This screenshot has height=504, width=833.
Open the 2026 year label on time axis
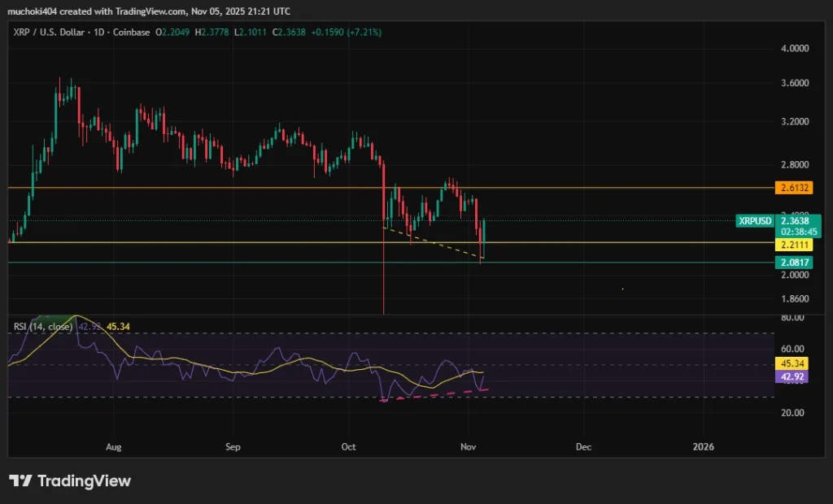coord(703,446)
